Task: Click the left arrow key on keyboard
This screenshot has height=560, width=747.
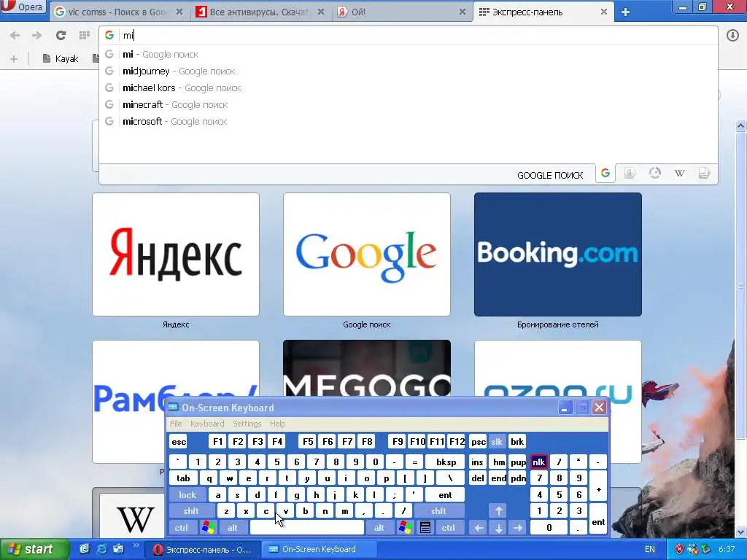Action: 479,528
